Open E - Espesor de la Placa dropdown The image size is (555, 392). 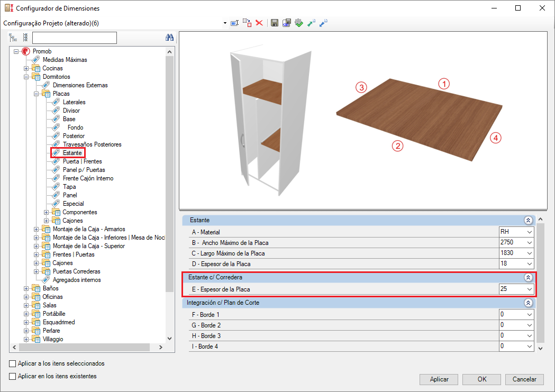click(x=530, y=289)
